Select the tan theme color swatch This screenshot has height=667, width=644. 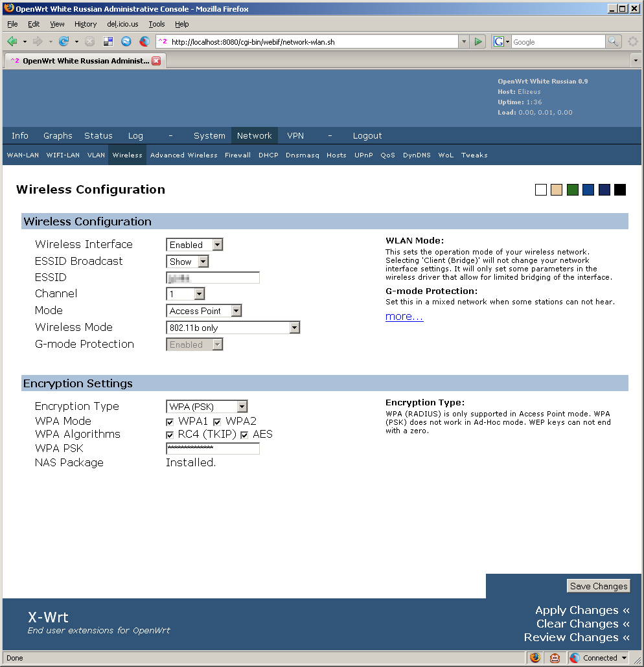point(557,190)
